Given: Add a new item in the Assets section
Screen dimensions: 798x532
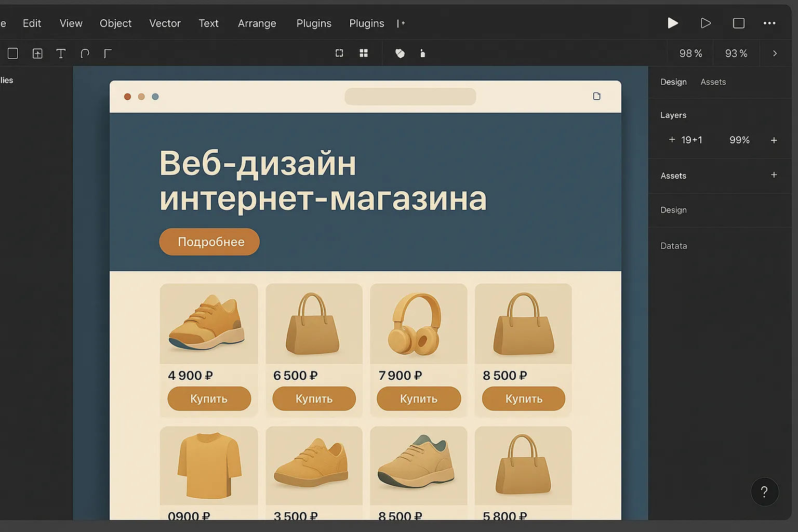Looking at the screenshot, I should pos(774,175).
